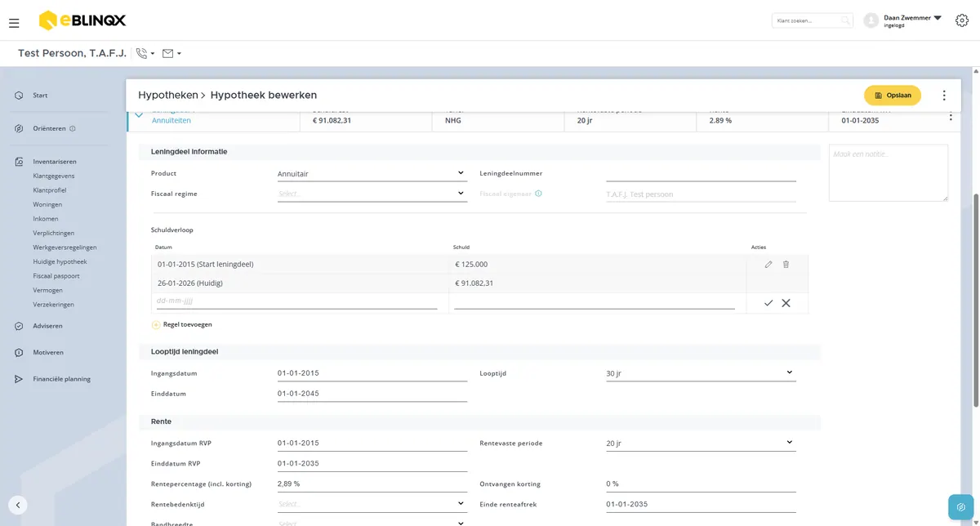980x526 pixels.
Task: Click the user avatar icon
Action: tap(871, 20)
